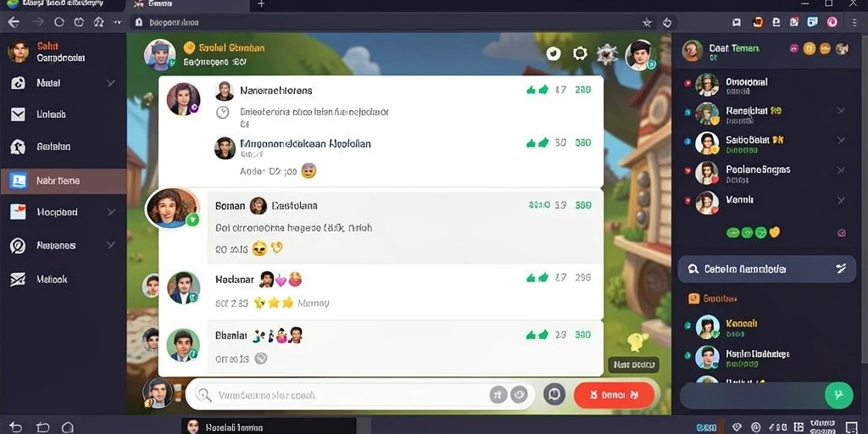
Task: Click the Nadanar post heading
Action: [x=234, y=280]
